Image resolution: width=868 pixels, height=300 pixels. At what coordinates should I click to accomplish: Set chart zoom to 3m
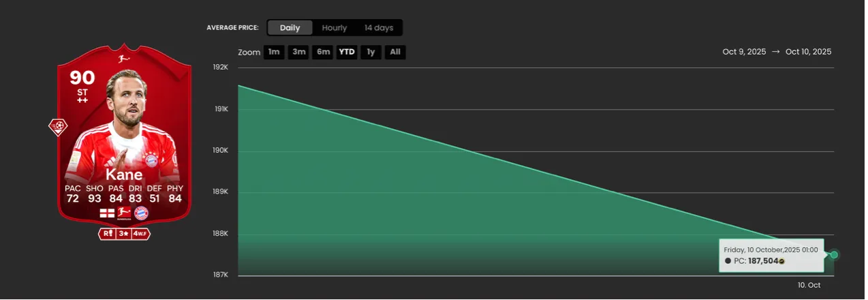point(298,52)
